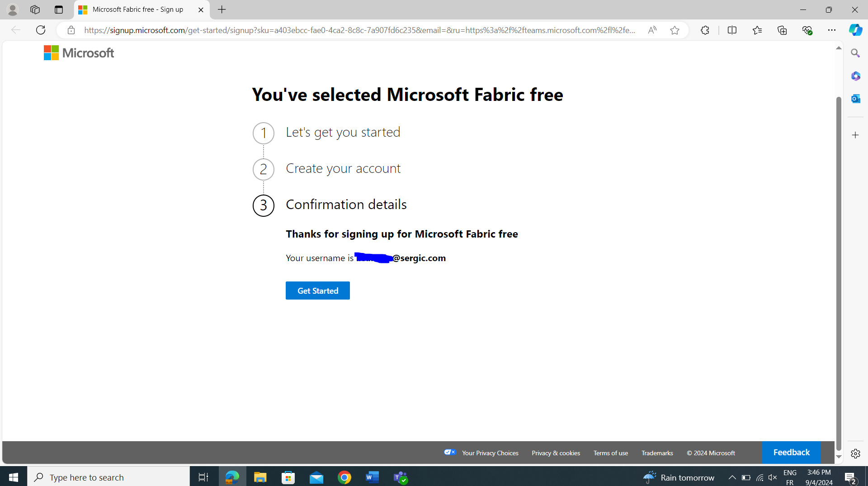Open the Wi-Fi network tray icon
This screenshot has width=868, height=486.
pyautogui.click(x=759, y=477)
